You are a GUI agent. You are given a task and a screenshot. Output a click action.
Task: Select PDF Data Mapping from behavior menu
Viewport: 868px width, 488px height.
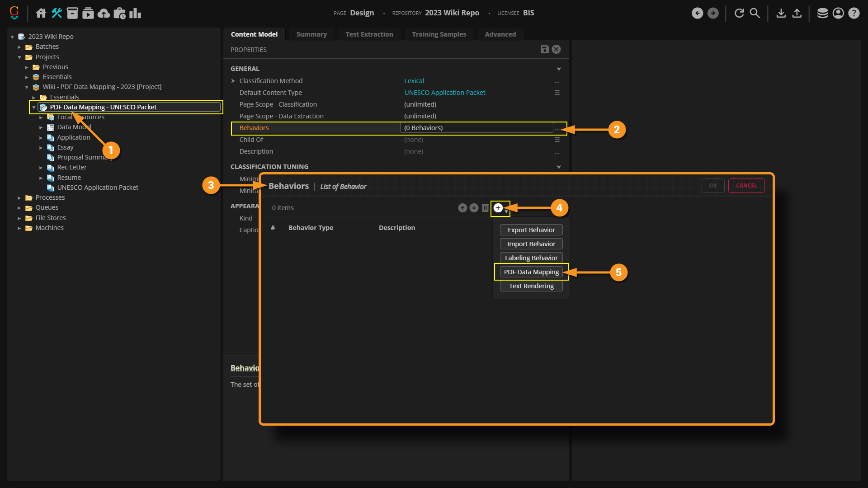coord(531,272)
